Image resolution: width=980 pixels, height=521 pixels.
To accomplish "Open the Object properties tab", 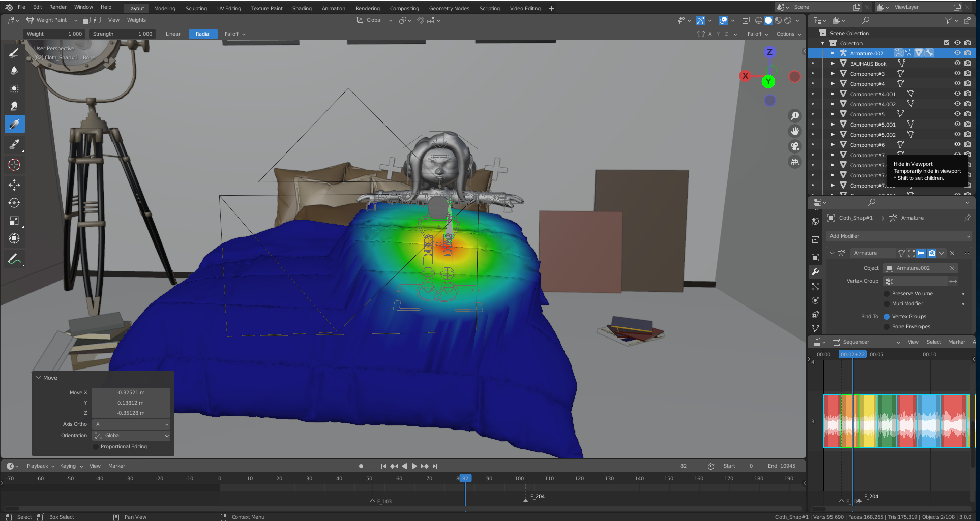I will [815, 258].
